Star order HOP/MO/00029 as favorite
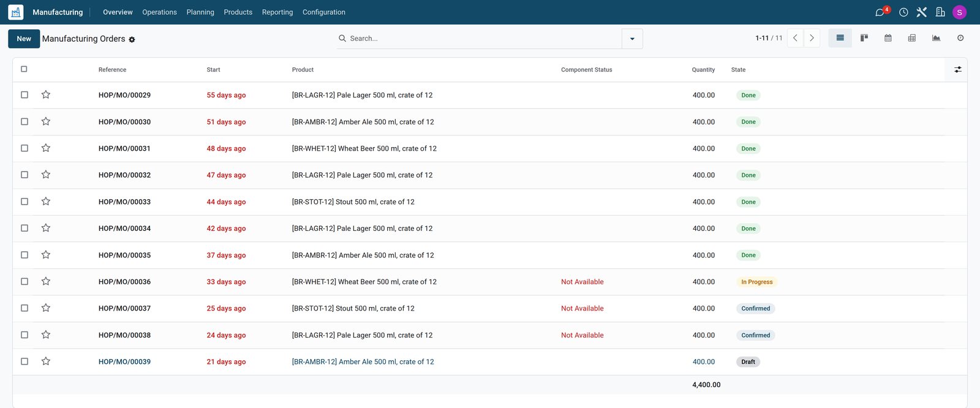This screenshot has height=408, width=980. point(46,95)
